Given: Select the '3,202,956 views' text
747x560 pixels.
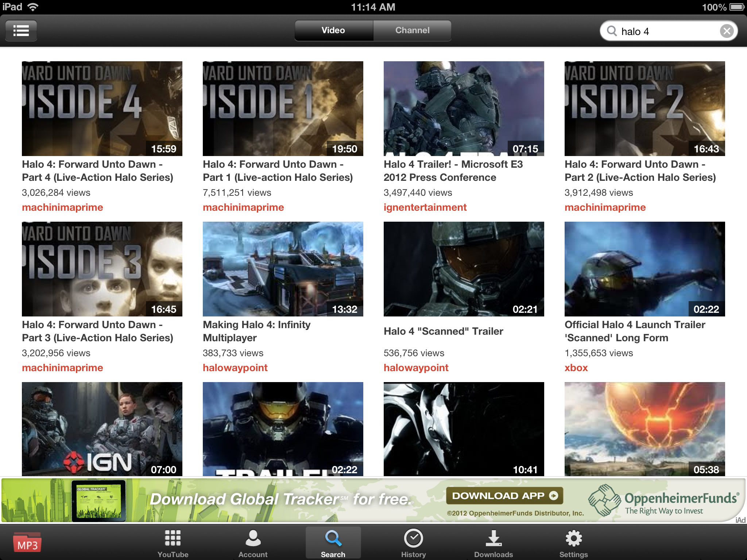Looking at the screenshot, I should (56, 353).
